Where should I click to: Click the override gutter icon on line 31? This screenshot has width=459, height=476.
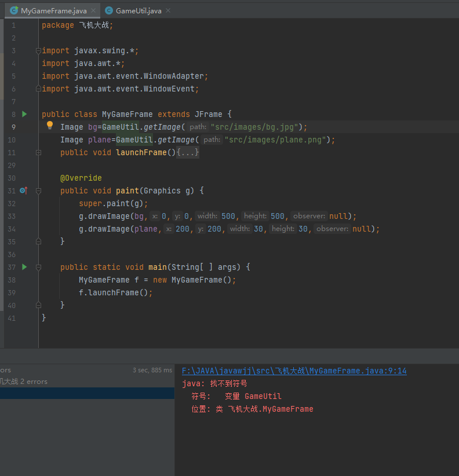click(24, 191)
